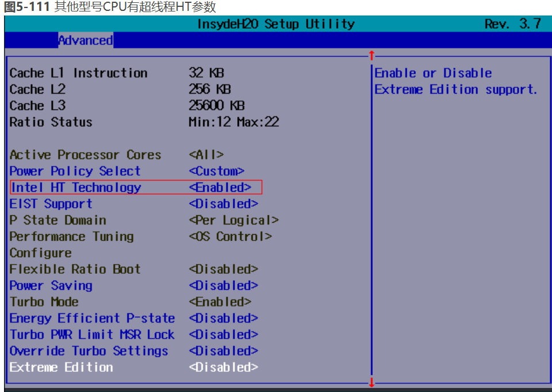Click the Ratio Status Min/Max value
Screen dimensions: 552x392
click(234, 122)
